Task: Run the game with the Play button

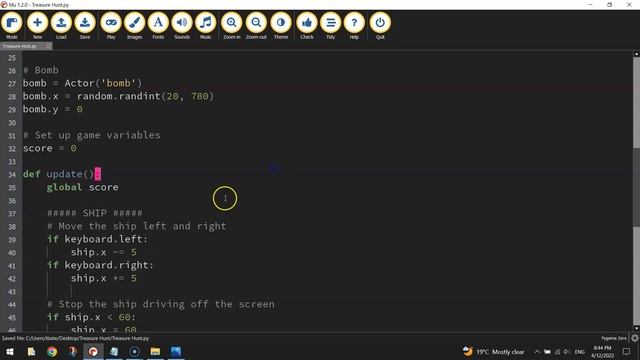Action: [x=111, y=26]
